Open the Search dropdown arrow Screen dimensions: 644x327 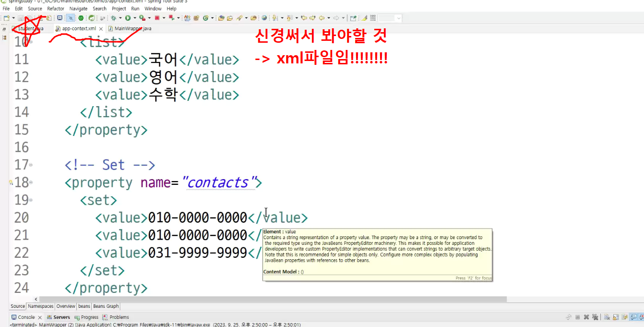point(246,18)
